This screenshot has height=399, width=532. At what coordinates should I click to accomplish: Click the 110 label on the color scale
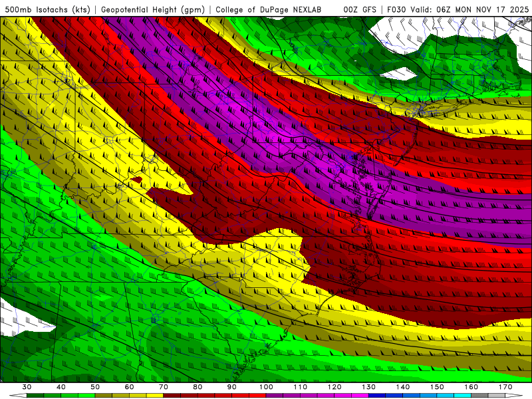click(301, 387)
